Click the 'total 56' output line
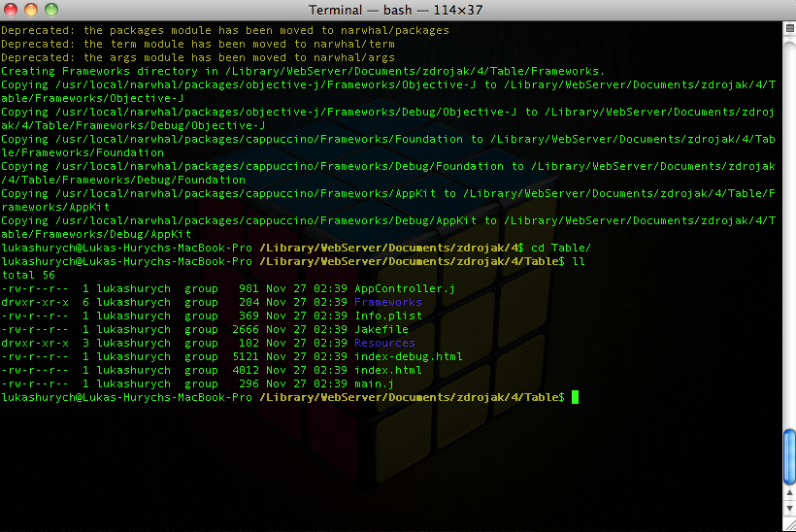The image size is (796, 532). point(28,275)
